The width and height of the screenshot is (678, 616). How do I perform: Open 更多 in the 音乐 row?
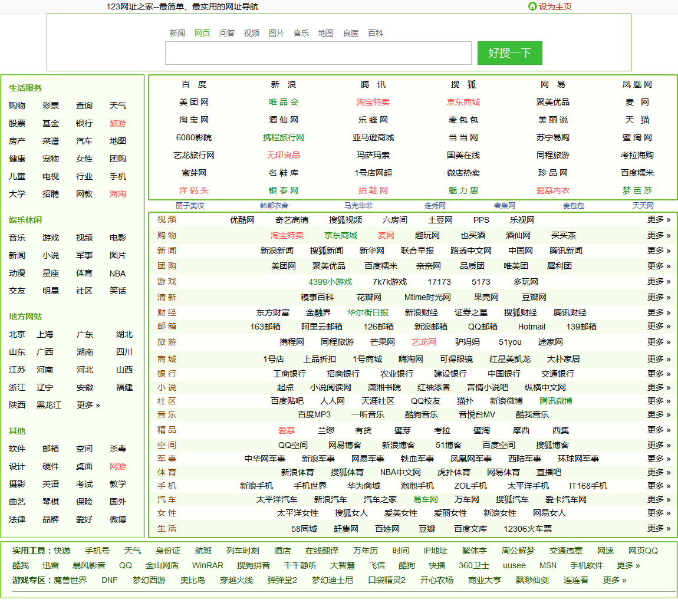point(659,414)
